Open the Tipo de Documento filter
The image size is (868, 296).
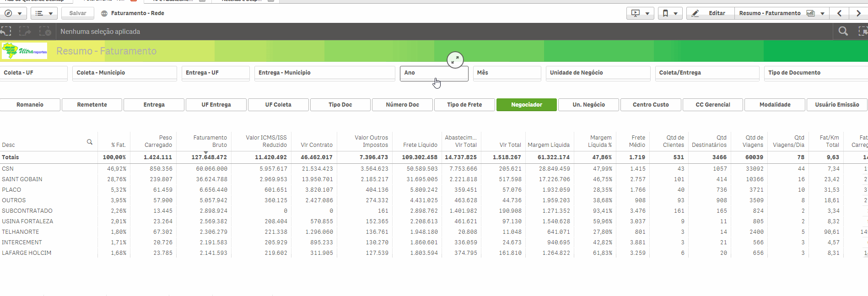pyautogui.click(x=816, y=73)
